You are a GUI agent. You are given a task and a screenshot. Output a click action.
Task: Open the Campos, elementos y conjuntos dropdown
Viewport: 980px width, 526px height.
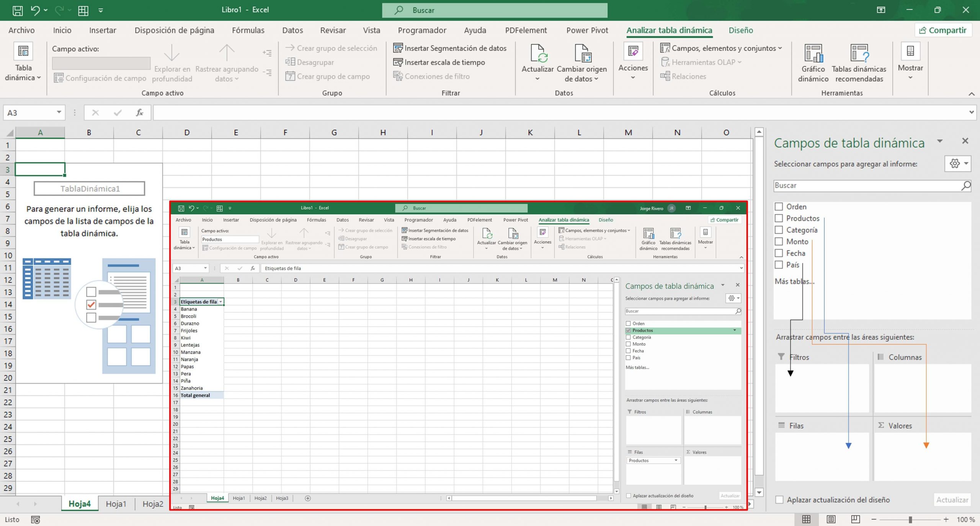(x=722, y=48)
